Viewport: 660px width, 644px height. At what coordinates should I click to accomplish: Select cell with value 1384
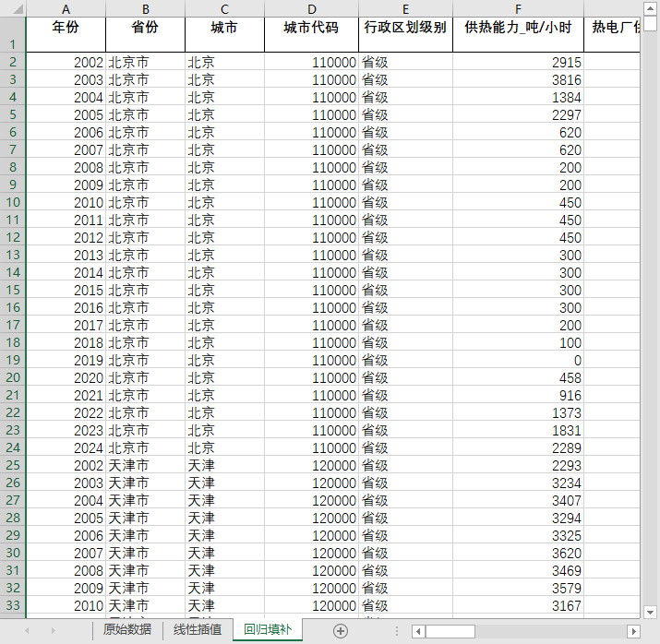pos(518,98)
